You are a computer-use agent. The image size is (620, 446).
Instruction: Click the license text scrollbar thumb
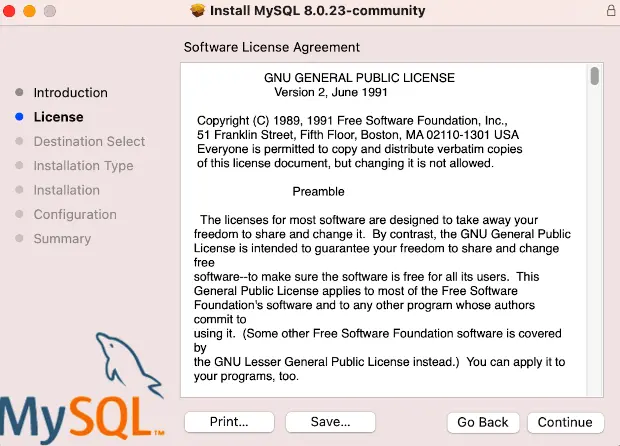(594, 77)
